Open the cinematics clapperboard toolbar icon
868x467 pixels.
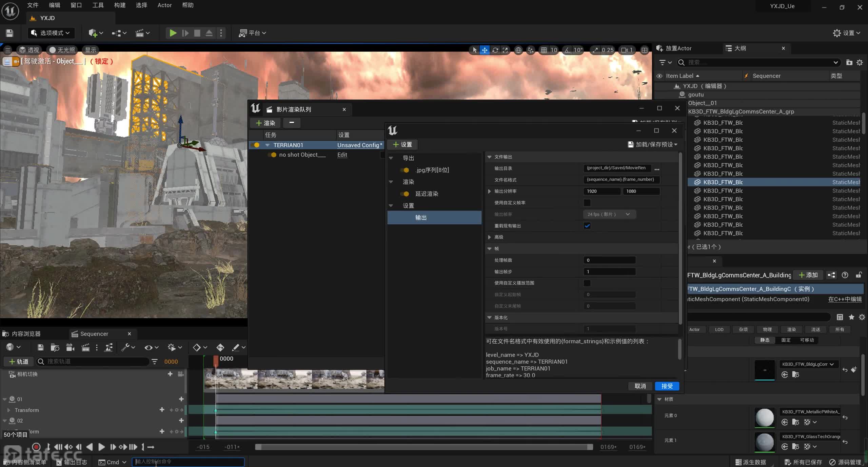click(142, 33)
